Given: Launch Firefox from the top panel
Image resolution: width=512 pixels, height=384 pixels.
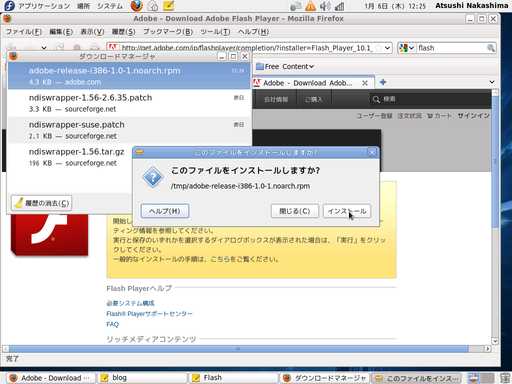Looking at the screenshot, I should (136, 6).
